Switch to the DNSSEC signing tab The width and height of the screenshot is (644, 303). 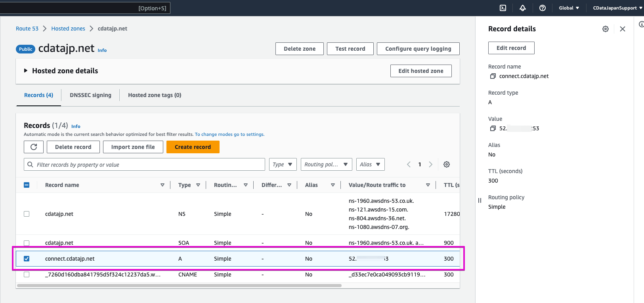coord(90,95)
